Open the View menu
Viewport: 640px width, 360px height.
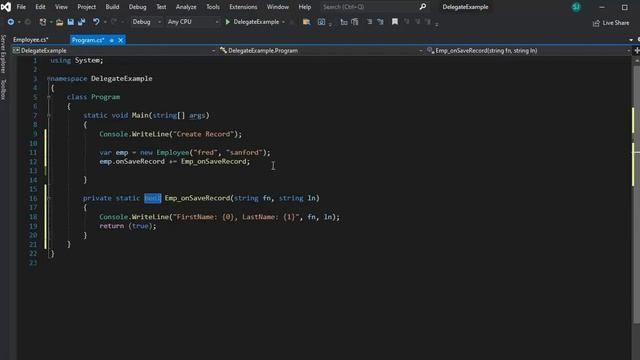(61, 7)
